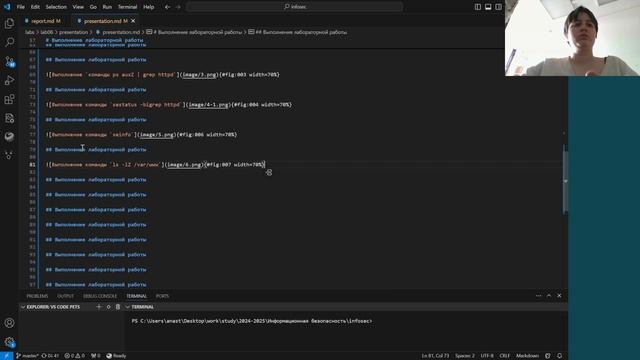Add a pet with the plus icon
The height and width of the screenshot is (360, 640).
point(98,307)
